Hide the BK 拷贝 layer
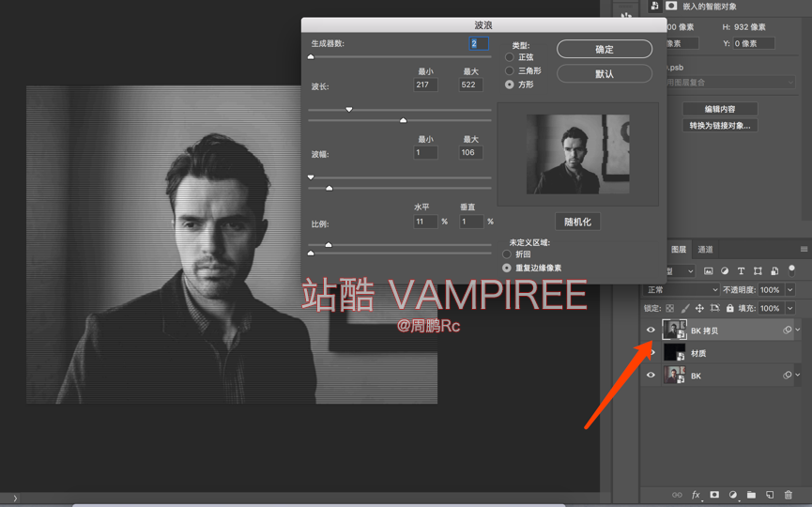This screenshot has width=812, height=507. [x=651, y=330]
